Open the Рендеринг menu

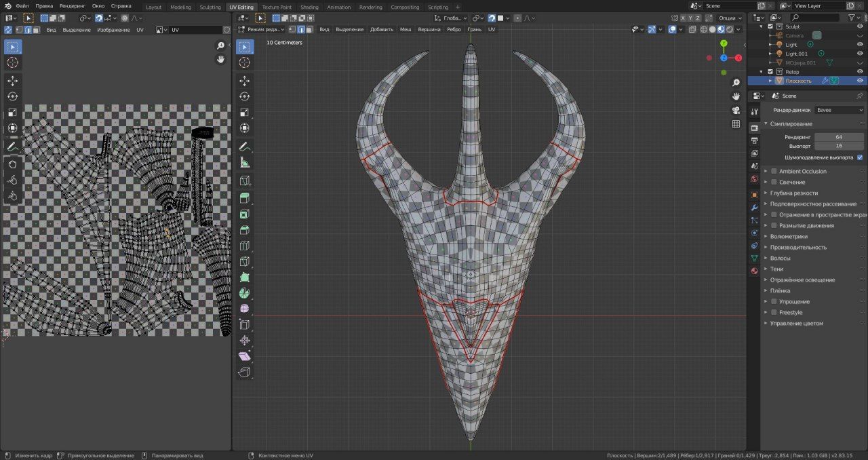[x=72, y=6]
